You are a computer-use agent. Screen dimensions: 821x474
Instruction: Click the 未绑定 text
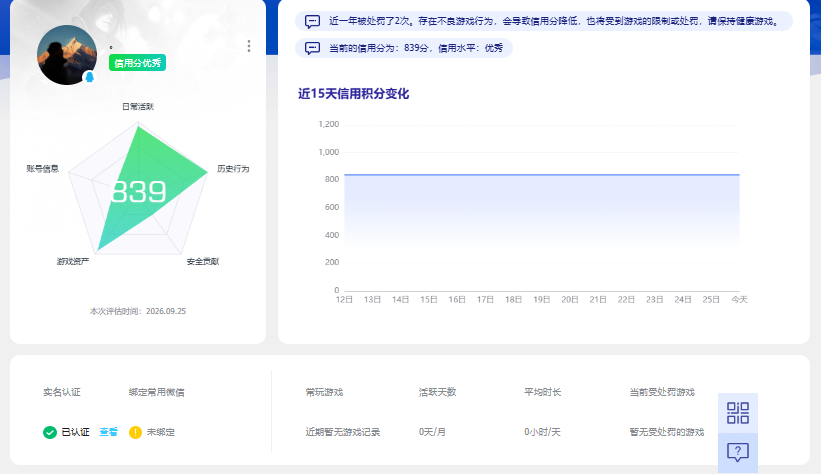pos(161,432)
